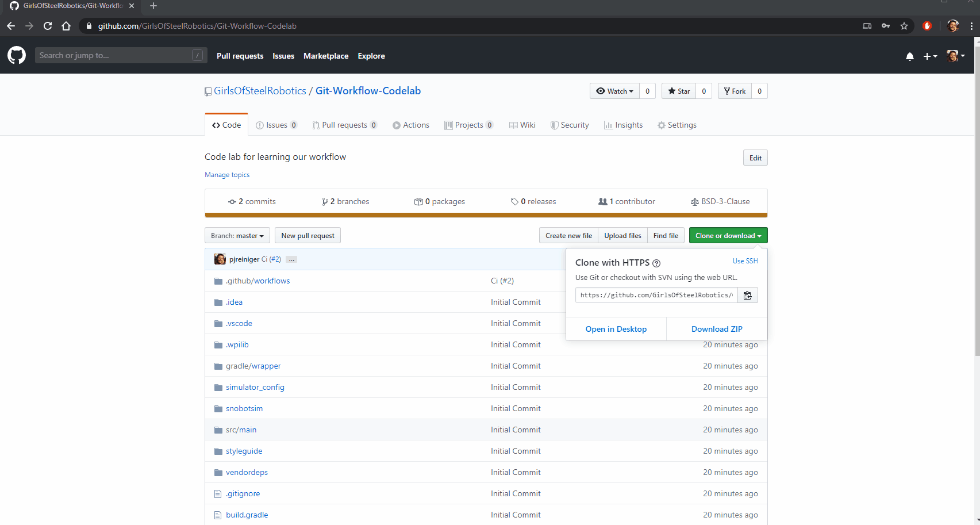The image size is (980, 525).
Task: Click Find file
Action: pos(666,235)
